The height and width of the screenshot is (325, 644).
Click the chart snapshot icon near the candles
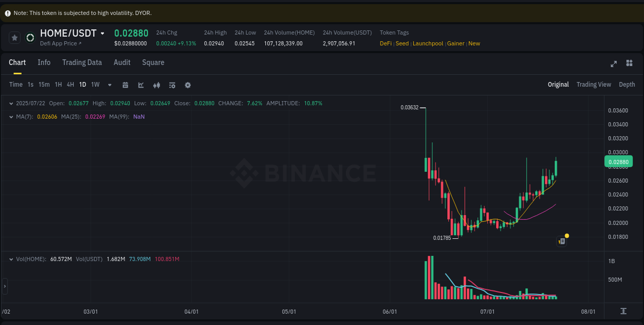coord(562,241)
